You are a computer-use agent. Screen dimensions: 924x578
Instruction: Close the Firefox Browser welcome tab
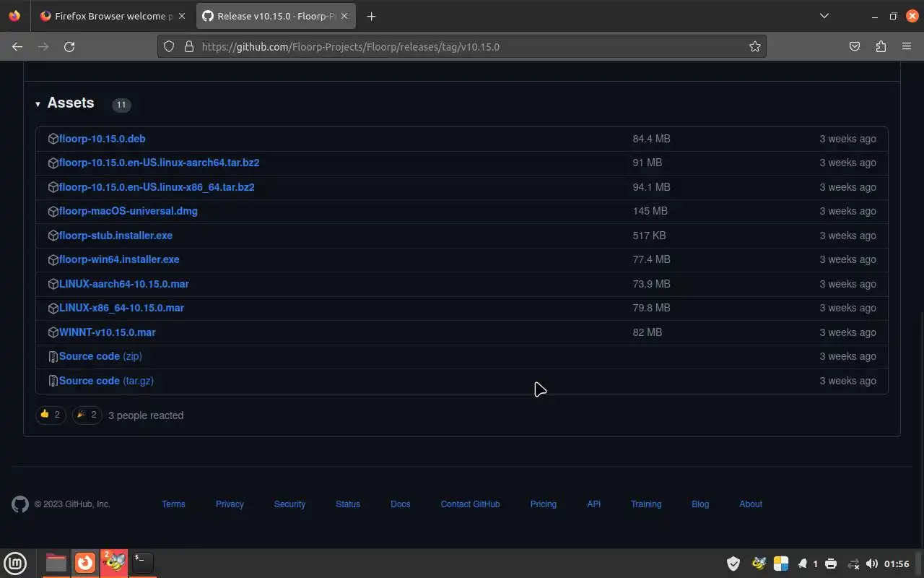pos(182,16)
